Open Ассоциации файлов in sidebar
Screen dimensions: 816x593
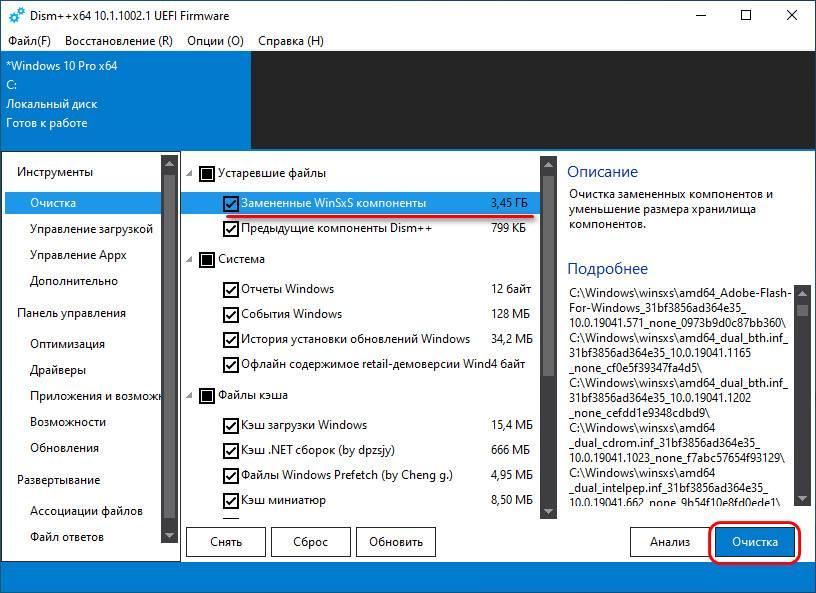86,511
